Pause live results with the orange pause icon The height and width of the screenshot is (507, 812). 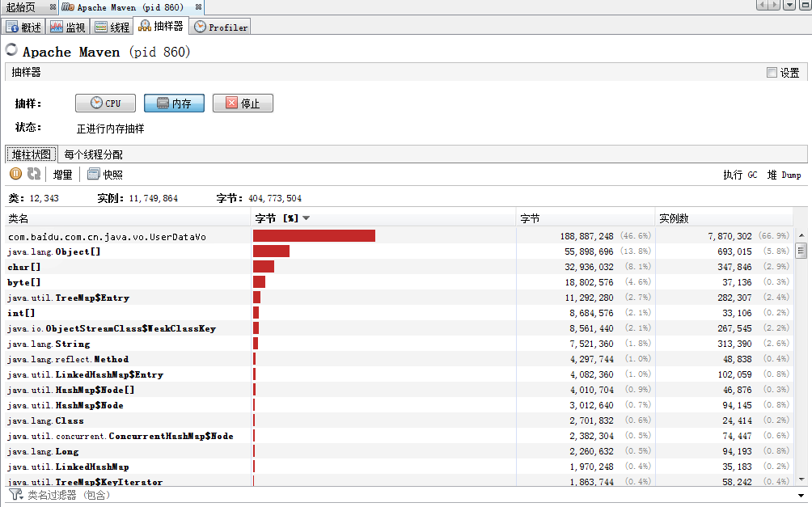(x=15, y=174)
